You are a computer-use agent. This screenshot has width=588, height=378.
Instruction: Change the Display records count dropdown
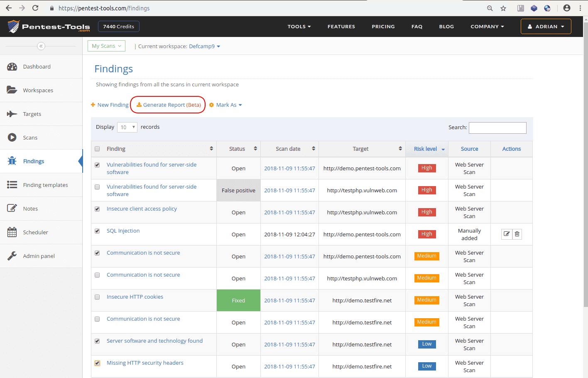point(127,127)
